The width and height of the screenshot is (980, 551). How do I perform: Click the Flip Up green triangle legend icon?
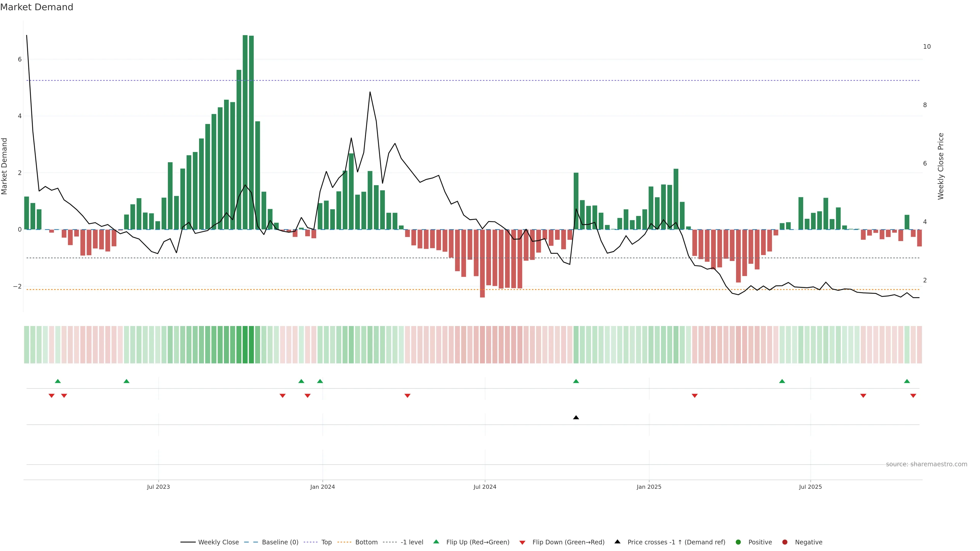[436, 542]
